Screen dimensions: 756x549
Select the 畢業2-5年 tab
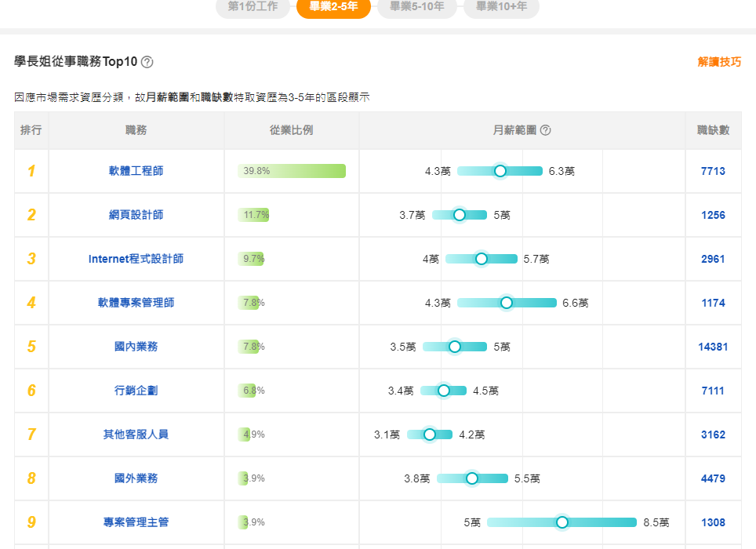(x=333, y=7)
